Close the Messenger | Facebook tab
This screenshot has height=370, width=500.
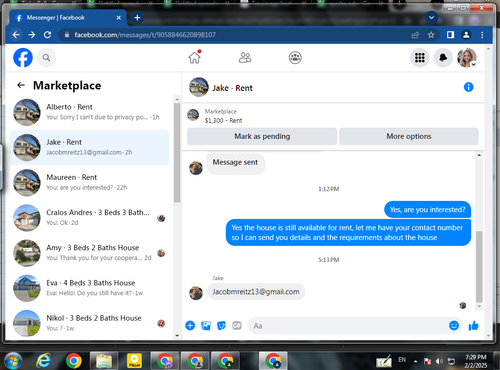pos(119,18)
